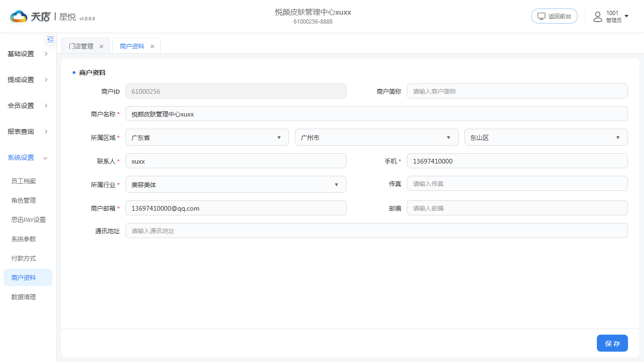The height and width of the screenshot is (362, 644).
Task: Expand the 会员设置 menu
Action: (28, 106)
